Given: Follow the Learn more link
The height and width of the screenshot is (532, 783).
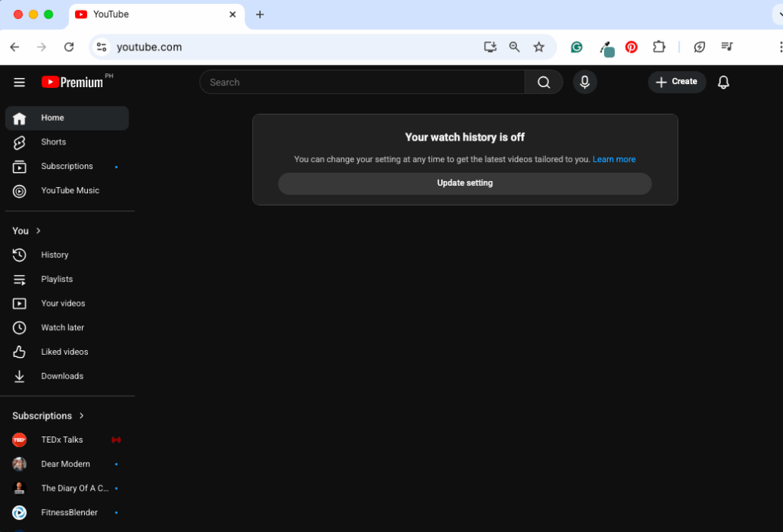Looking at the screenshot, I should 614,160.
